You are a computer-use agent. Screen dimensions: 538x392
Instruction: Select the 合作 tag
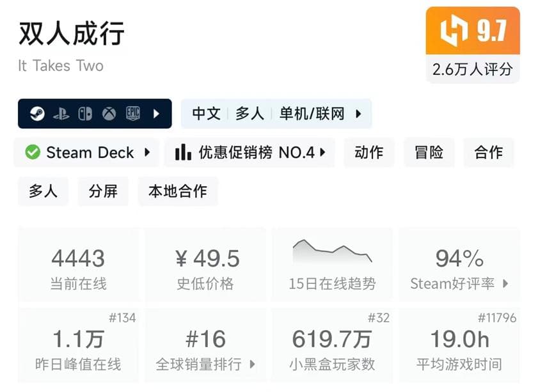[489, 153]
